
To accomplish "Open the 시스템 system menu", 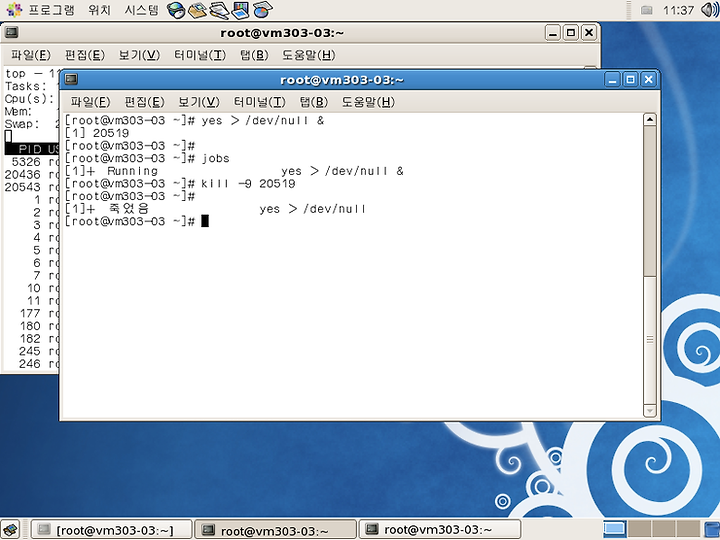I will [141, 10].
